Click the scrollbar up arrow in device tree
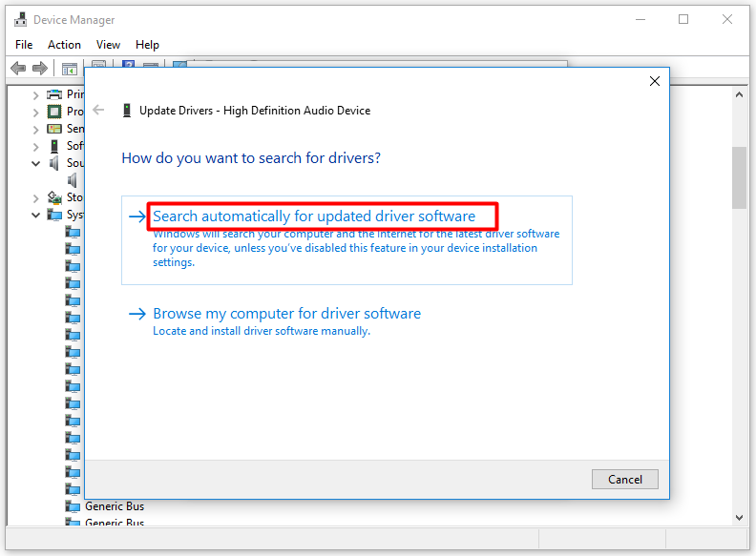756x556 pixels. tap(739, 95)
